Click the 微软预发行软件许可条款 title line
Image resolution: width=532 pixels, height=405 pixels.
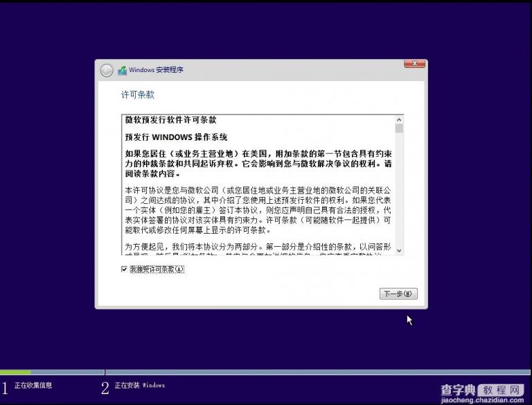pyautogui.click(x=170, y=120)
